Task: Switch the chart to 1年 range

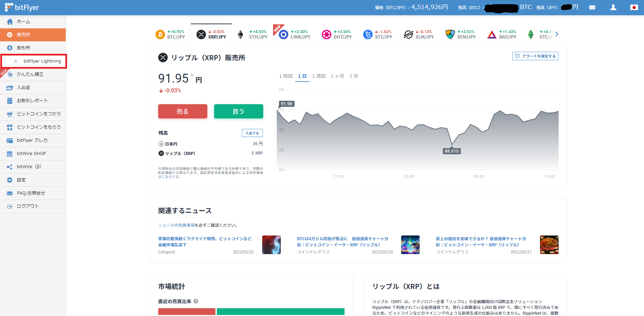Action: (354, 76)
